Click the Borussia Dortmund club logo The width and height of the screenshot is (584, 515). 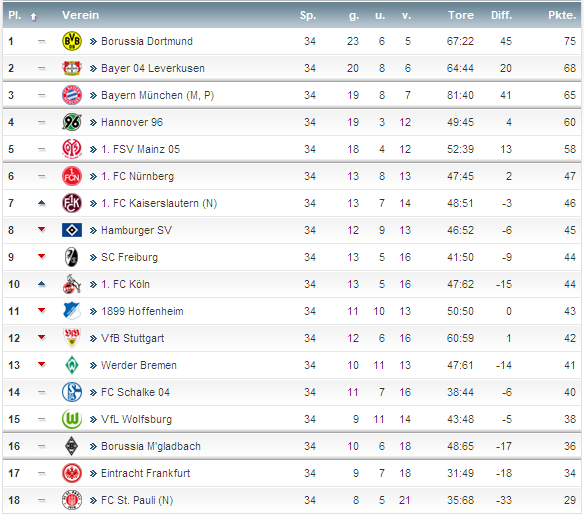click(x=72, y=41)
